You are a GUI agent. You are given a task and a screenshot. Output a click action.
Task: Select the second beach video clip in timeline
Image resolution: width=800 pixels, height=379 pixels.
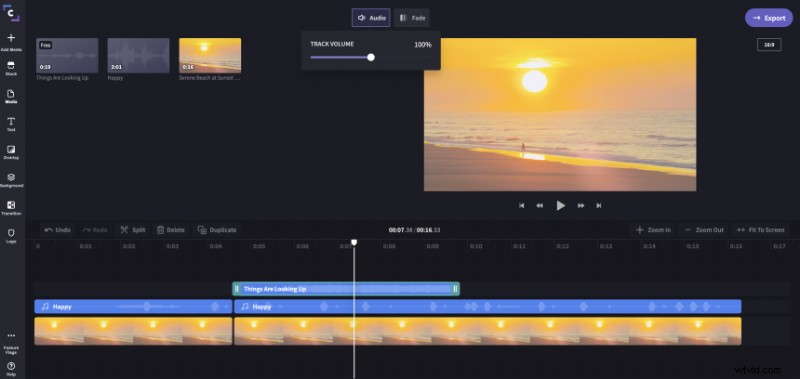(487, 331)
